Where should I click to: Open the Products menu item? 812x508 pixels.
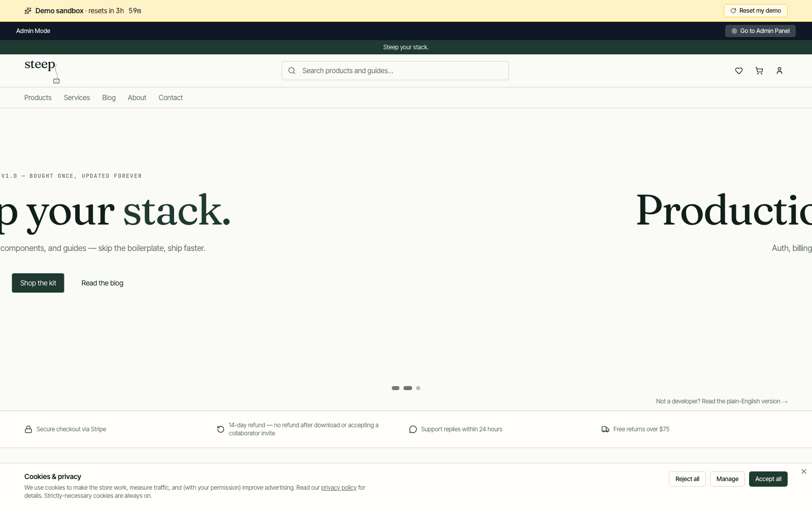pos(38,98)
